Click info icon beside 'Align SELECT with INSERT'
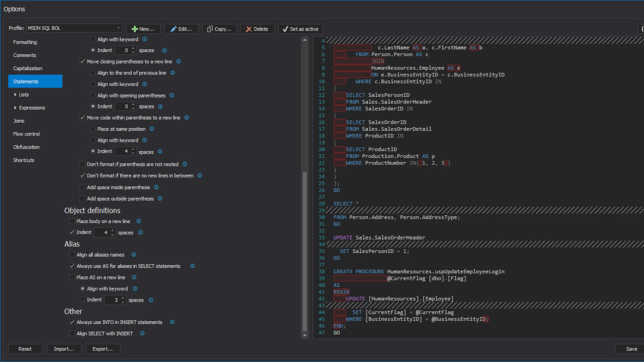Screen dimensions: 644x362 pos(142,334)
